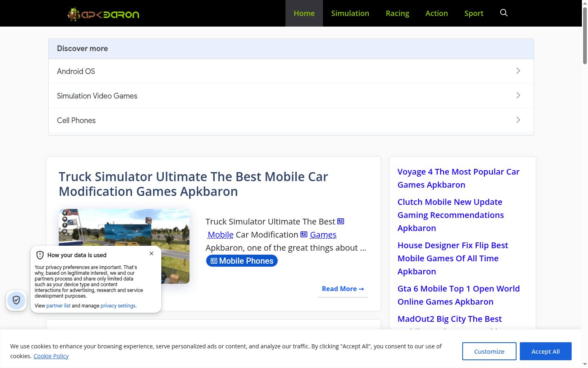The height and width of the screenshot is (368, 588).
Task: Accept all cookies
Action: pyautogui.click(x=546, y=351)
